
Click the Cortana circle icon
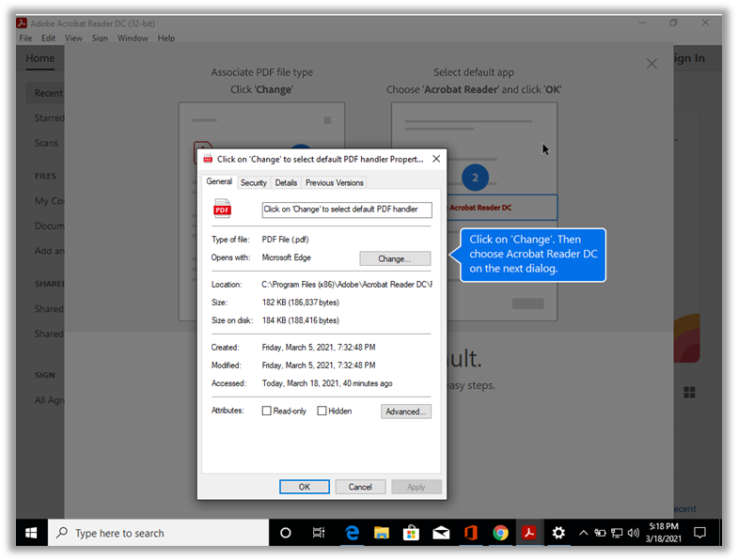point(285,533)
